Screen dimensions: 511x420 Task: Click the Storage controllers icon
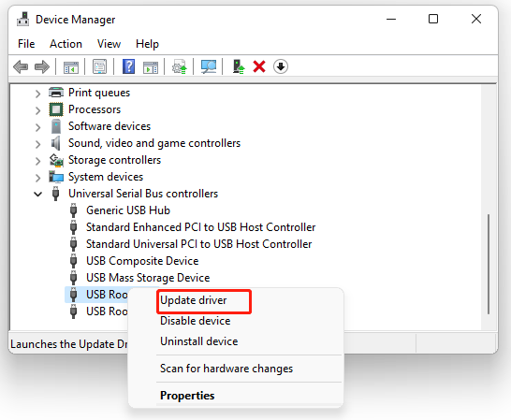56,160
